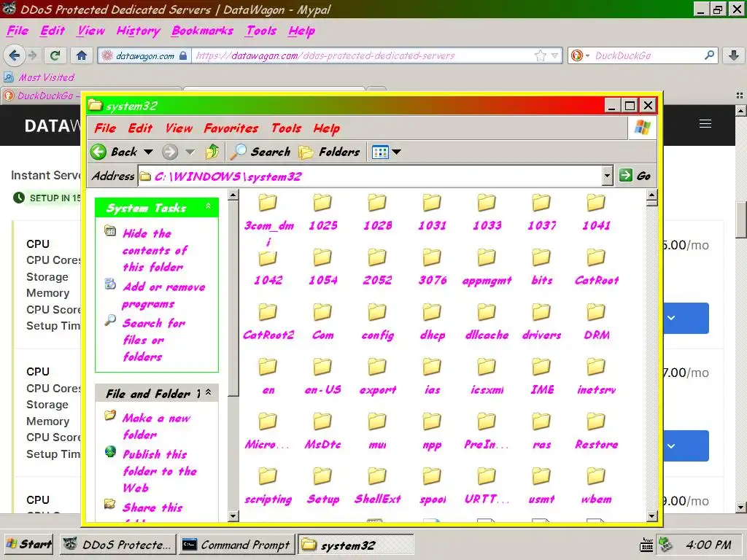The width and height of the screenshot is (747, 560).
Task: Open the Favorites menu
Action: pos(231,128)
